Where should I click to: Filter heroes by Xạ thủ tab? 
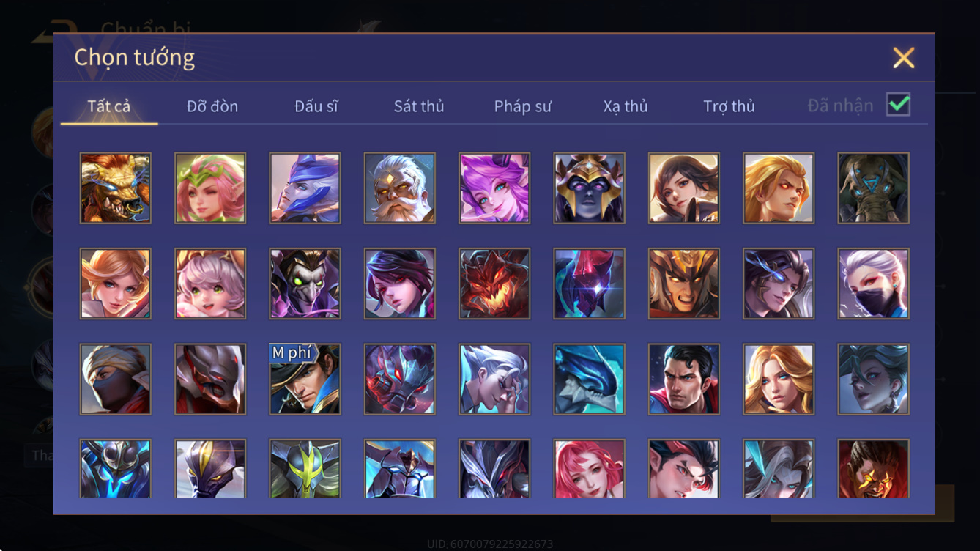(x=626, y=106)
